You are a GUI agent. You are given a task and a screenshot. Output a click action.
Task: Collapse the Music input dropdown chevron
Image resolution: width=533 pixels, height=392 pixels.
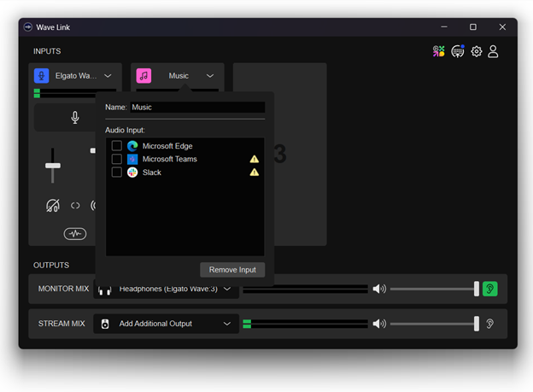[210, 76]
